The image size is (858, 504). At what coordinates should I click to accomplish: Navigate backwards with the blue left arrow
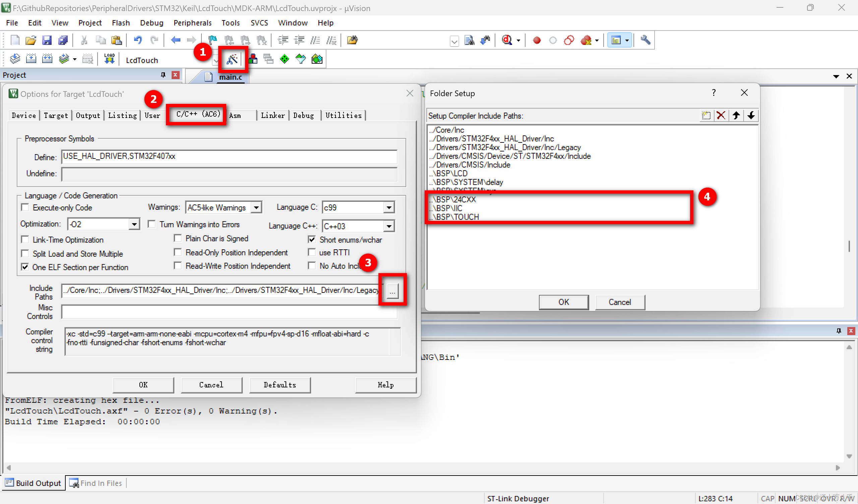click(175, 40)
